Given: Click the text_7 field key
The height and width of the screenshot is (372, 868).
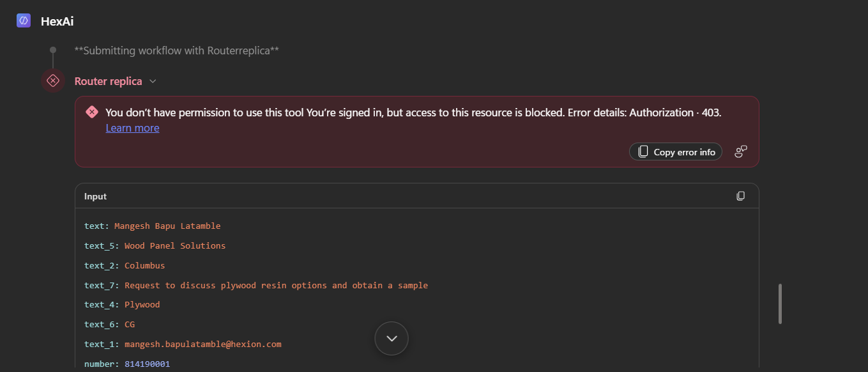Looking at the screenshot, I should (102, 285).
